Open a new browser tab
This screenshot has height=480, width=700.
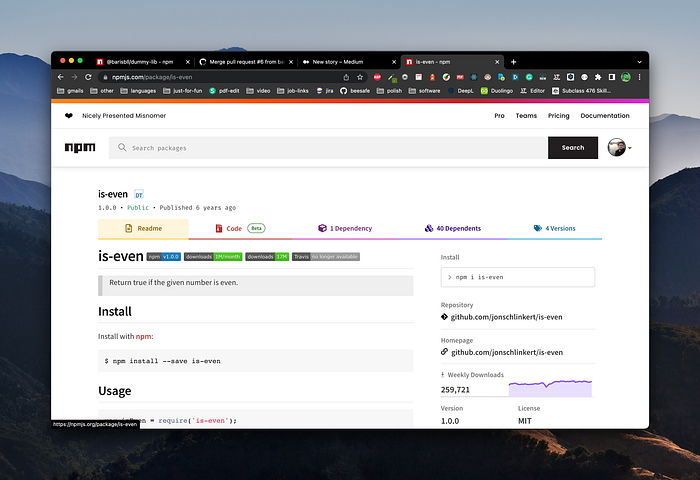coord(513,62)
